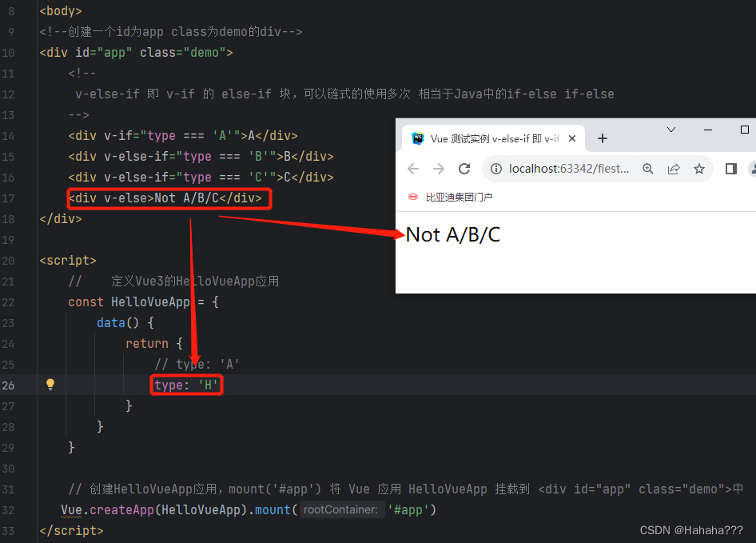Click the <div v-else>Not A/B/C</div> line
Viewport: 756px width, 543px height.
click(x=165, y=198)
